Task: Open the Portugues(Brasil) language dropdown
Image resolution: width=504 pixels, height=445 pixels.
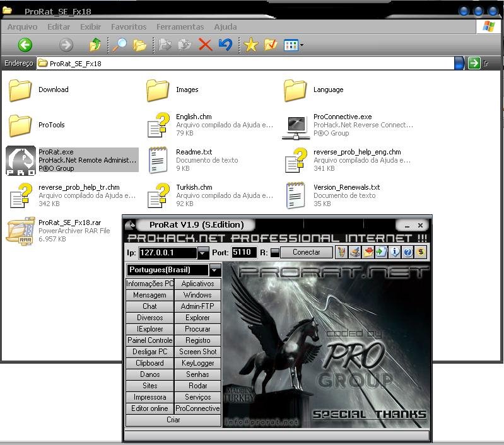Action: [215, 270]
